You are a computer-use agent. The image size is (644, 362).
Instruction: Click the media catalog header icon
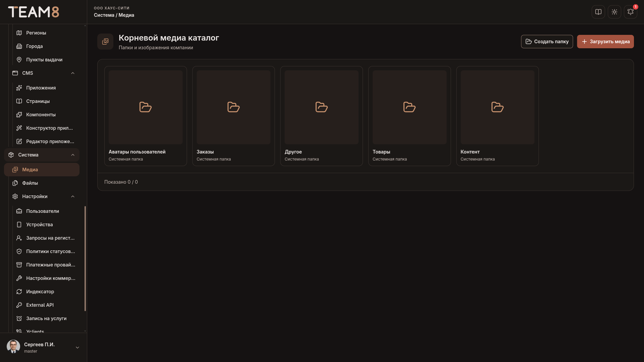point(106,42)
